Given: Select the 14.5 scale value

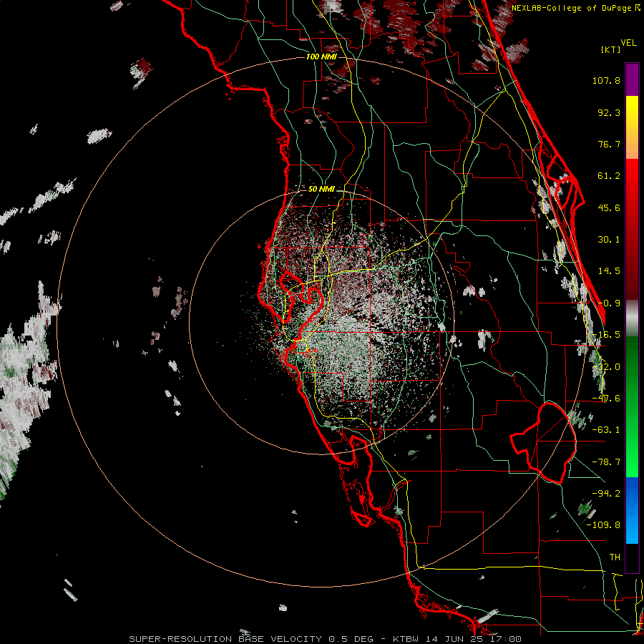Looking at the screenshot, I should [x=609, y=271].
